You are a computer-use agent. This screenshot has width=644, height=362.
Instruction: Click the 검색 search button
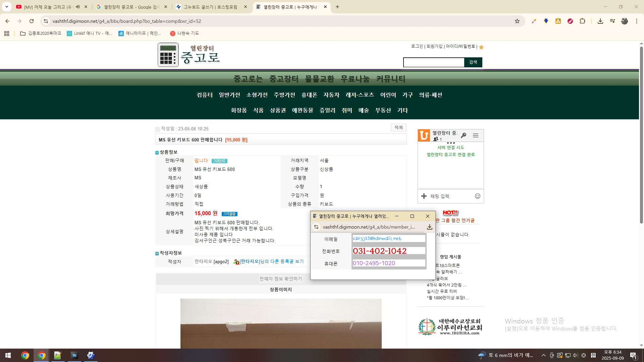(x=473, y=62)
